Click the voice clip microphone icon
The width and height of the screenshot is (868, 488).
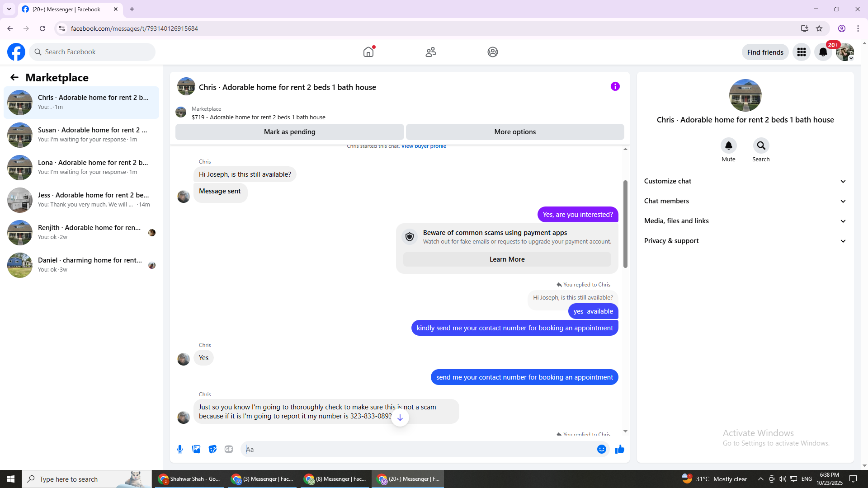pos(180,449)
